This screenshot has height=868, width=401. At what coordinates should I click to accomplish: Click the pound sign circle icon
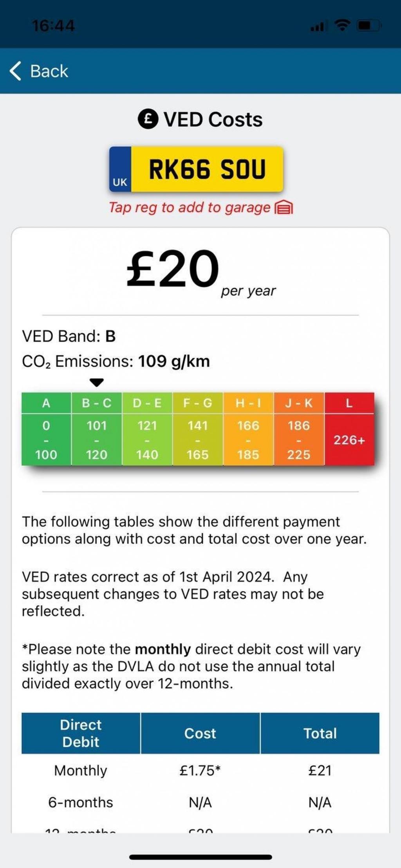click(148, 119)
